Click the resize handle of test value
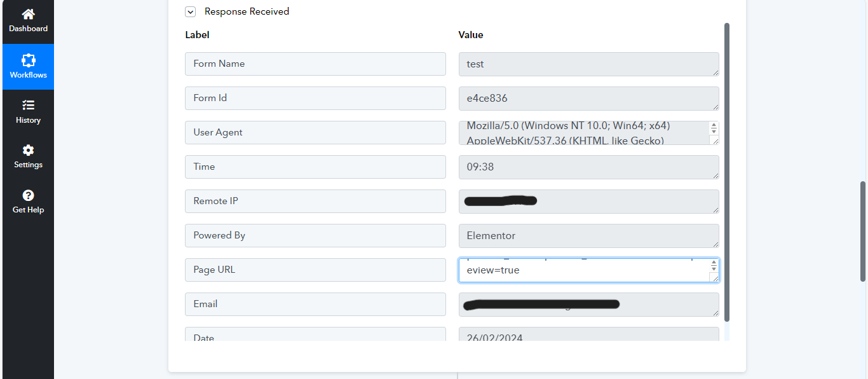 pyautogui.click(x=715, y=72)
